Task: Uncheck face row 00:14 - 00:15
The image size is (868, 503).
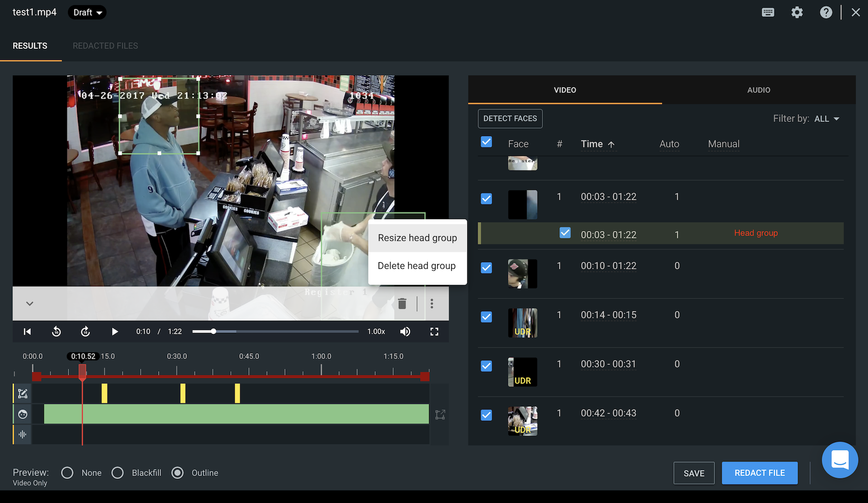Action: click(x=486, y=317)
